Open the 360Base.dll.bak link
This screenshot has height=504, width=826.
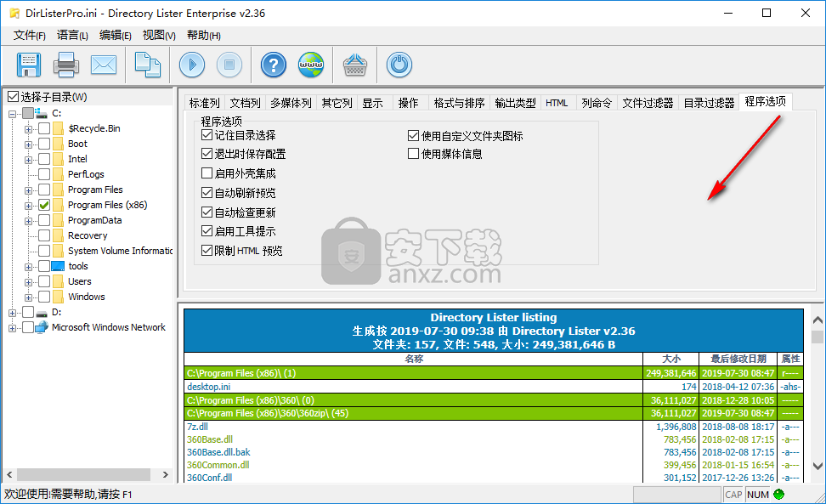click(218, 452)
